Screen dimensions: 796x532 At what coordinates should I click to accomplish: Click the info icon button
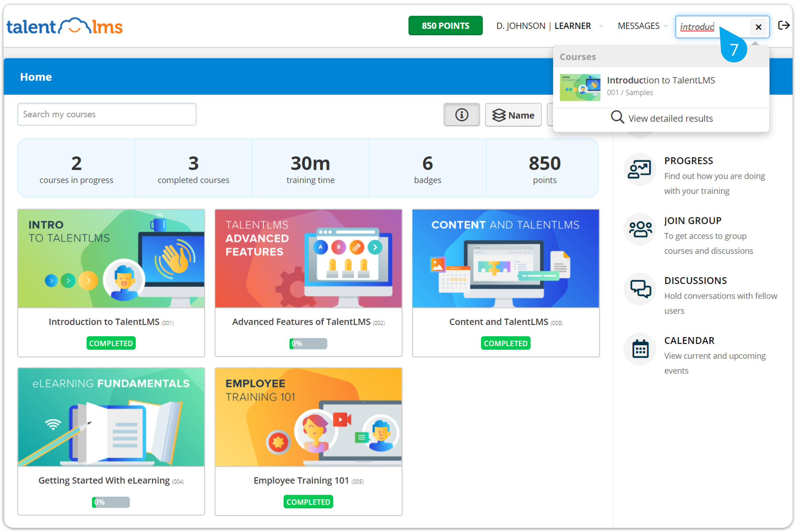point(461,115)
